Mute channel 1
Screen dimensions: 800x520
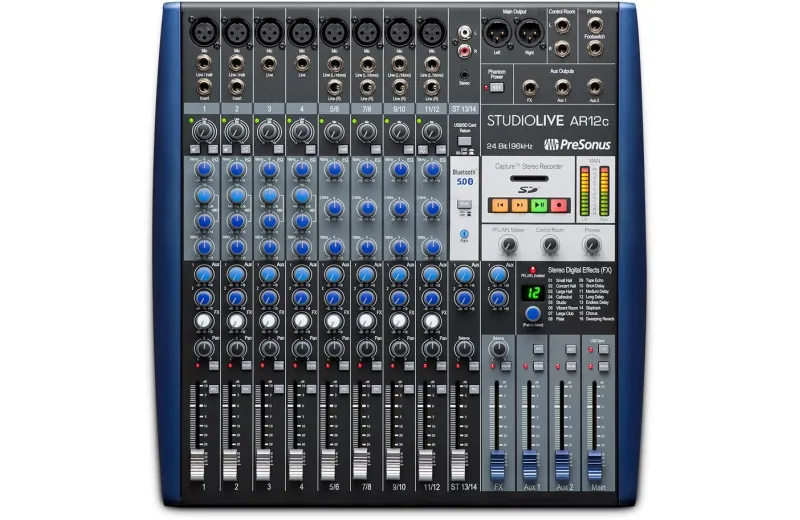click(x=213, y=365)
